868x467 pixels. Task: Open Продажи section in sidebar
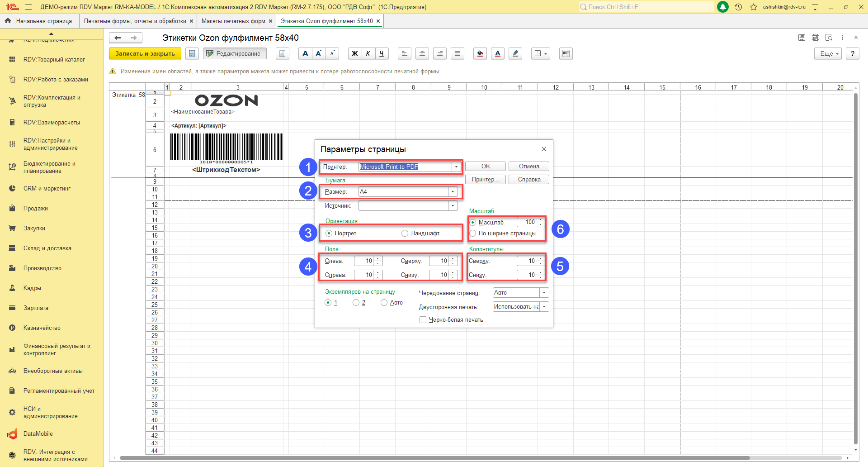pyautogui.click(x=36, y=209)
